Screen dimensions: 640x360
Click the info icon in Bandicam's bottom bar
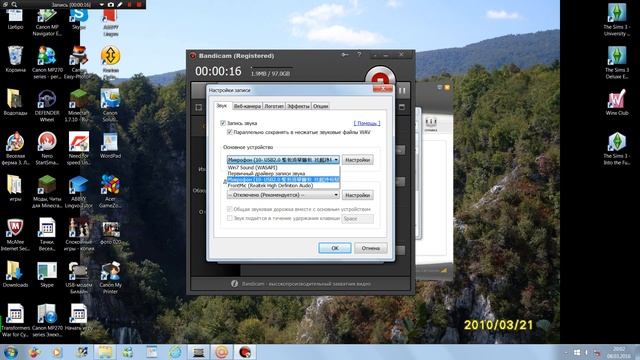tap(234, 283)
